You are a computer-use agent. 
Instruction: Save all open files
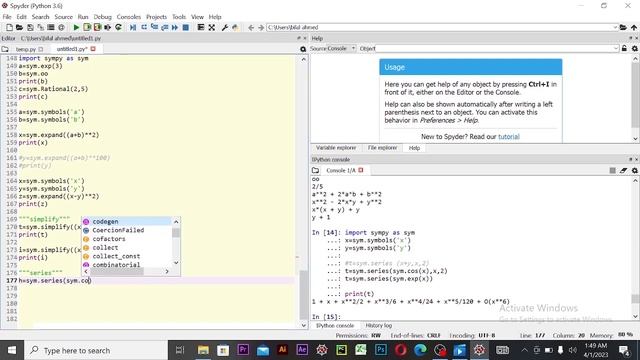40,27
